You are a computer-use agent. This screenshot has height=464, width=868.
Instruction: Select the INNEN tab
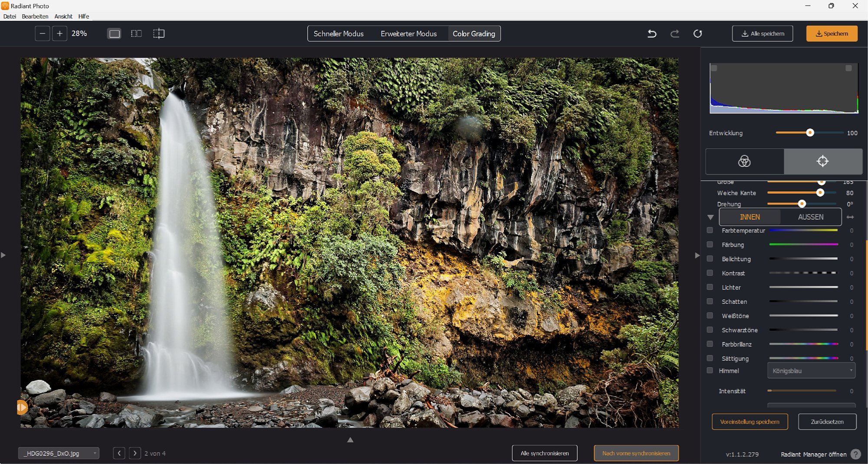pyautogui.click(x=750, y=217)
